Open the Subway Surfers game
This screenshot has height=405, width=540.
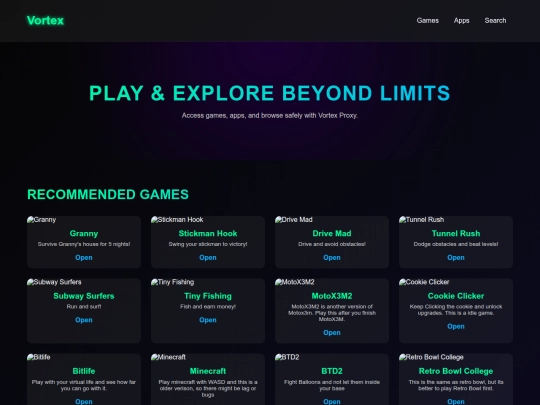tap(84, 320)
